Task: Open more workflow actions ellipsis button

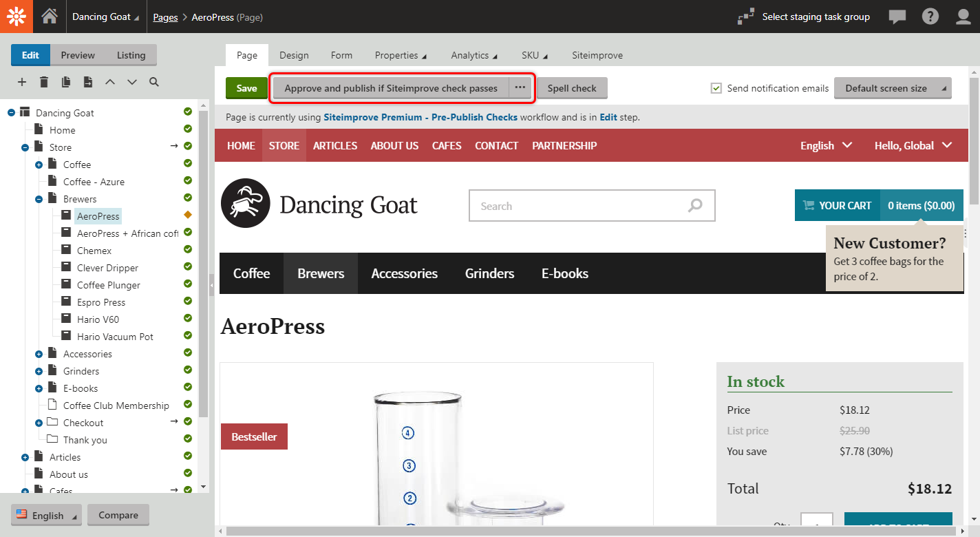Action: [520, 88]
